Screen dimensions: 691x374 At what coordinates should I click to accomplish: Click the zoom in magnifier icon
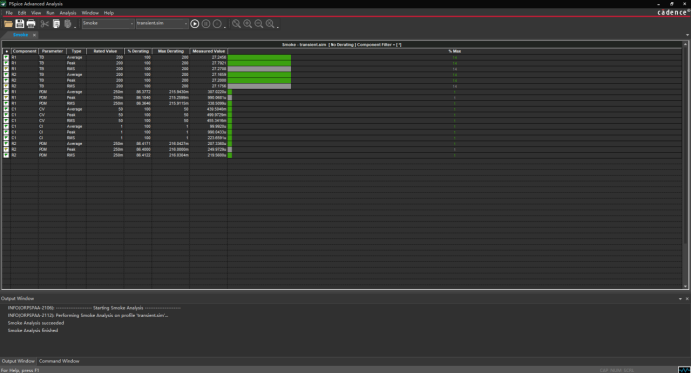[x=248, y=24]
